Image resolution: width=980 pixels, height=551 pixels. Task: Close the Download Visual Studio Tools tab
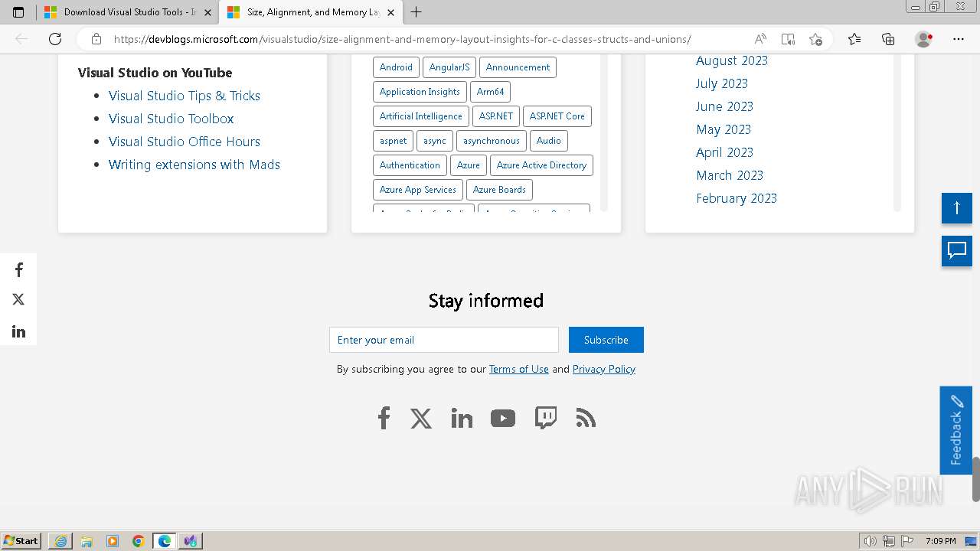coord(207,12)
